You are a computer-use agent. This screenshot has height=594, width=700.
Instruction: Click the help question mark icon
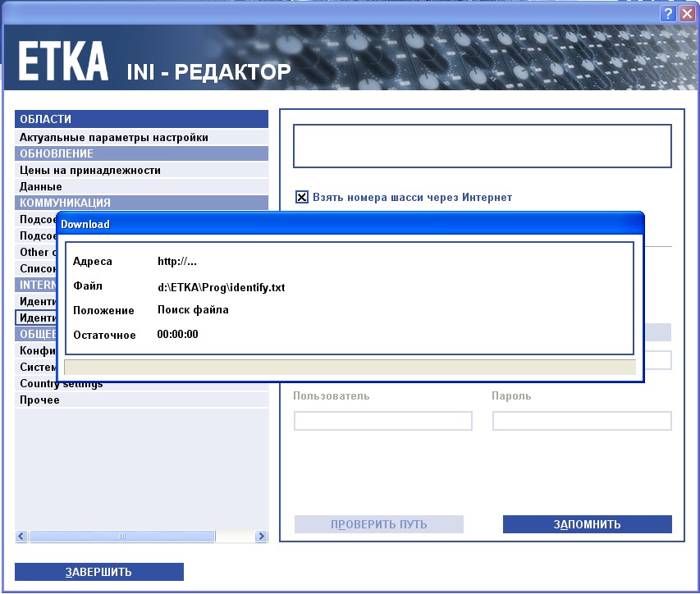point(669,13)
